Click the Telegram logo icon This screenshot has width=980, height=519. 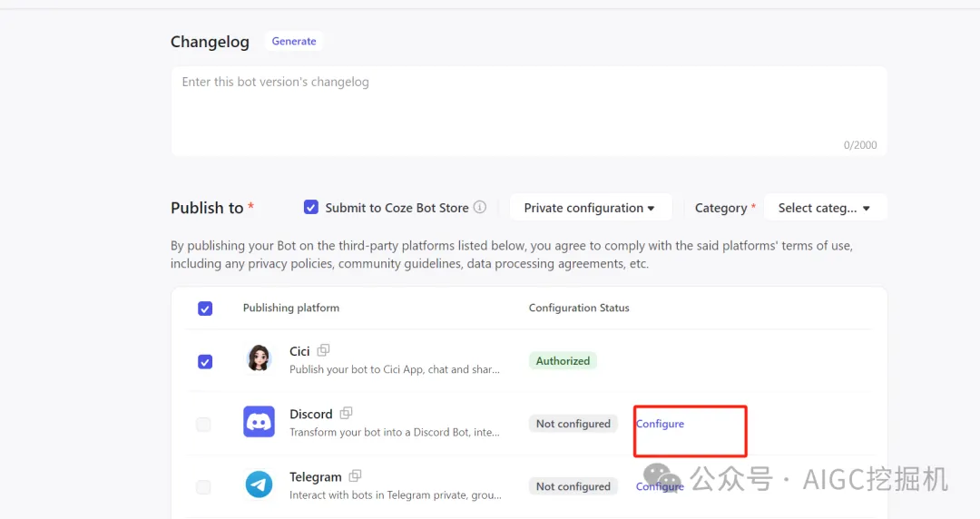259,485
